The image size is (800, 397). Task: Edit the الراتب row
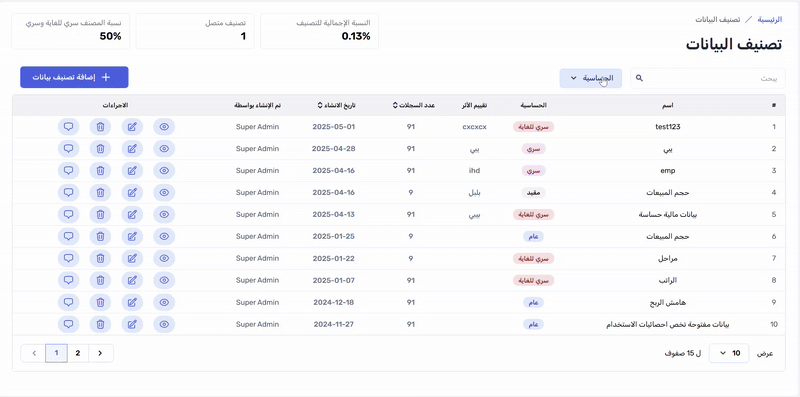click(132, 280)
